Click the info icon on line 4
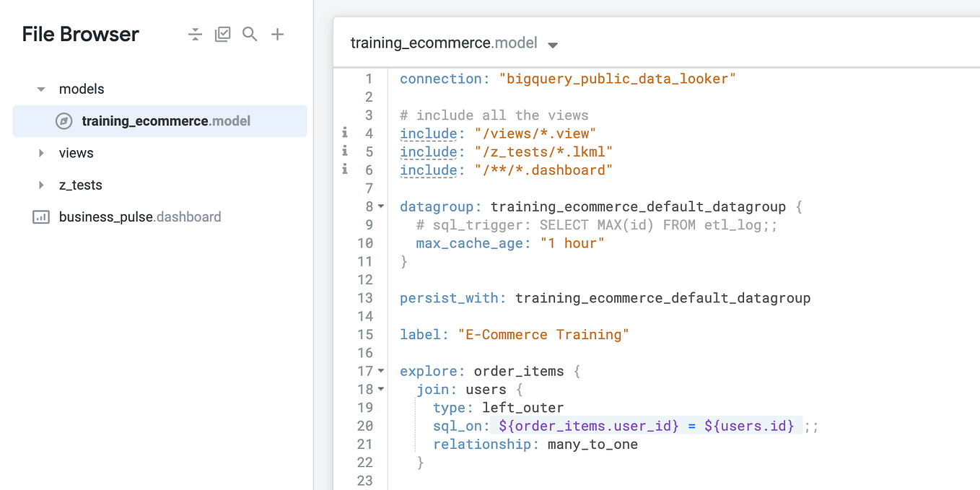The width and height of the screenshot is (980, 490). [x=344, y=132]
